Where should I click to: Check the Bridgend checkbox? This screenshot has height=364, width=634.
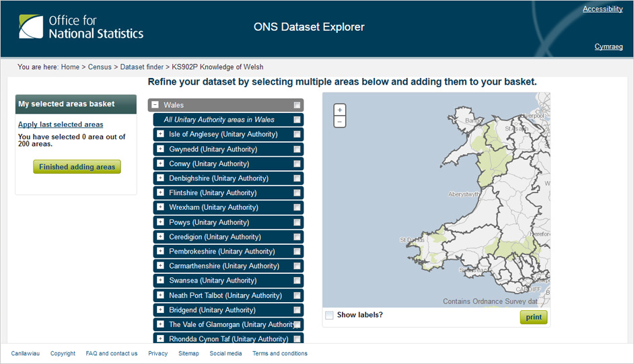(297, 310)
